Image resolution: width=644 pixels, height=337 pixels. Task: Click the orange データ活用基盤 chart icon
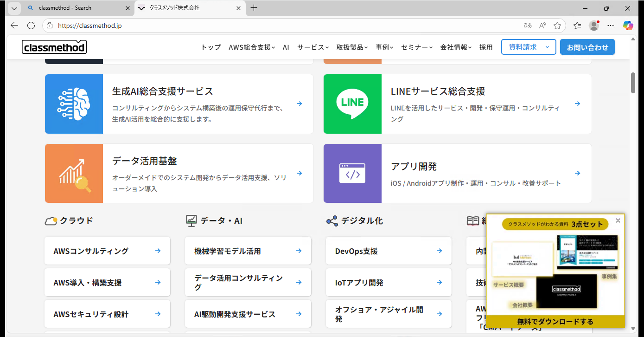(x=74, y=174)
